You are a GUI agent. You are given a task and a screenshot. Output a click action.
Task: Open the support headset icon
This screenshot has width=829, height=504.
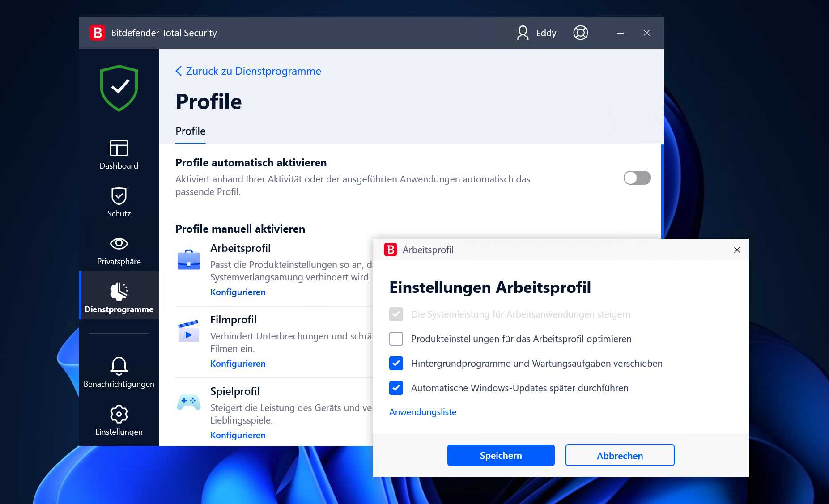click(580, 33)
